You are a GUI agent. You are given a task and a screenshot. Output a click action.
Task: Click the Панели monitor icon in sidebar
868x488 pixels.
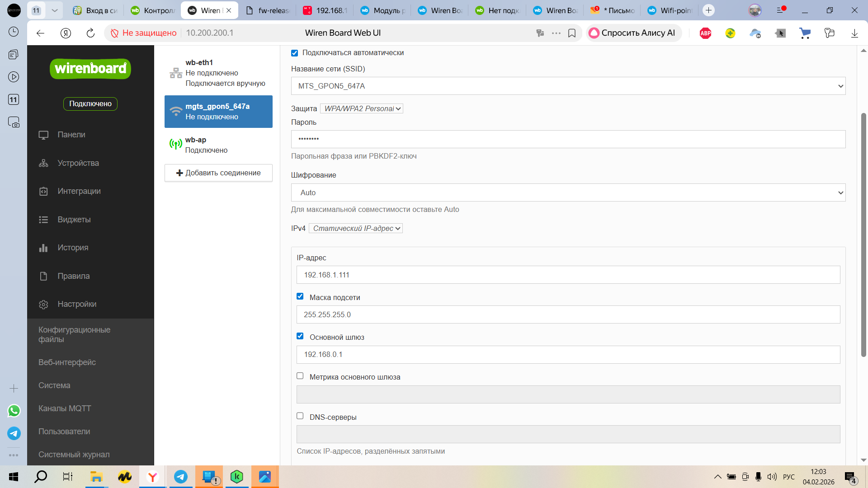point(43,135)
